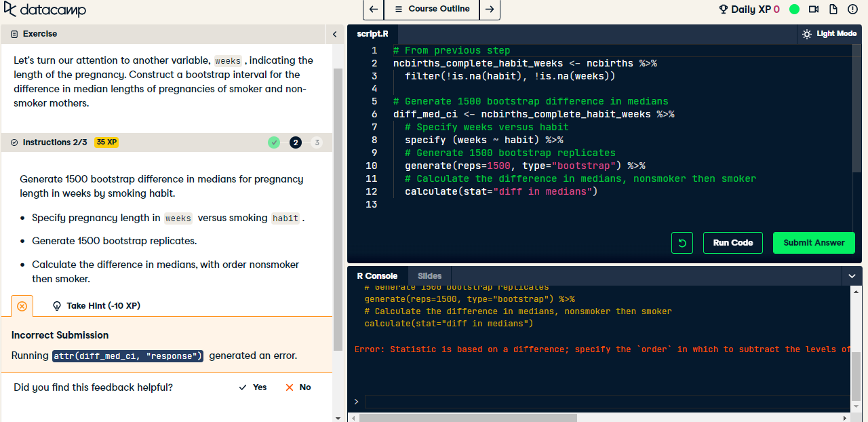This screenshot has width=868, height=422.
Task: Select the script.R editor tab
Action: [x=372, y=34]
